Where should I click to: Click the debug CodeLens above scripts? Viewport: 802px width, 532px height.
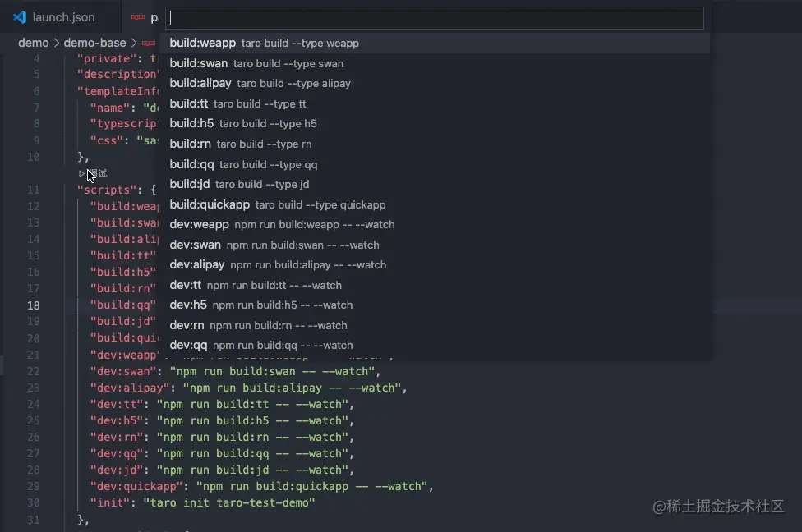(x=93, y=174)
